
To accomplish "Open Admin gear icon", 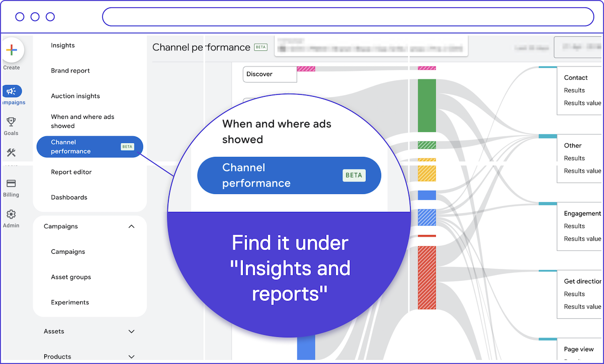I will (11, 214).
